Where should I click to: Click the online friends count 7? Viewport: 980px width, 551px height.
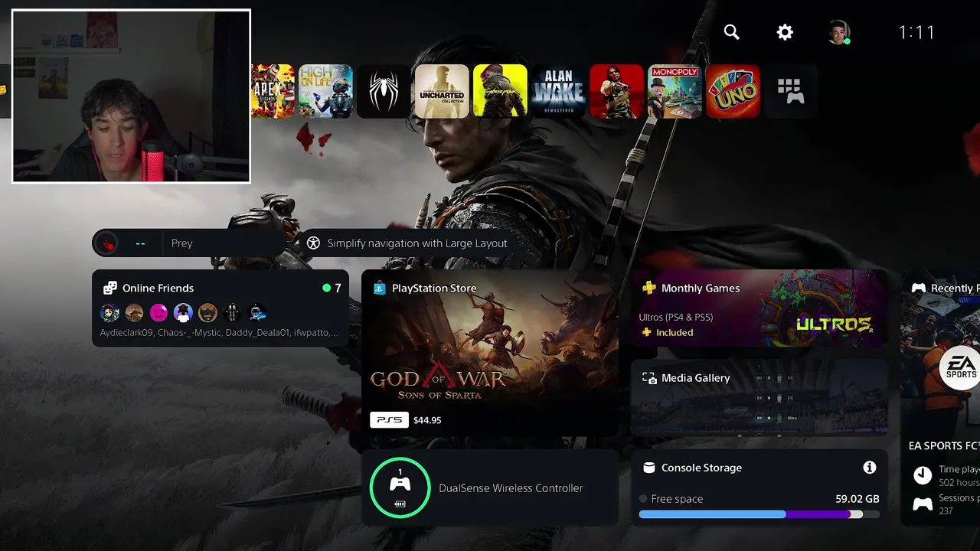click(x=338, y=288)
